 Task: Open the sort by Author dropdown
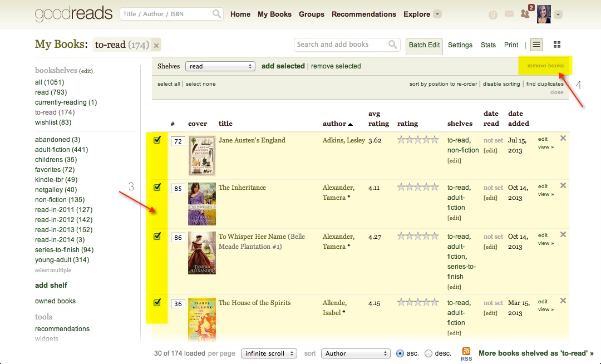point(356,353)
